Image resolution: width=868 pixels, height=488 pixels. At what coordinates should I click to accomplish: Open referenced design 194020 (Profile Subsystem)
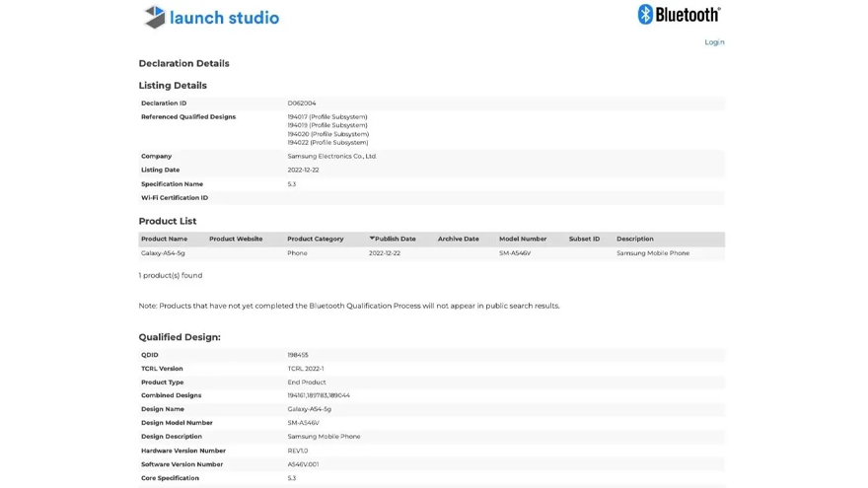click(327, 134)
